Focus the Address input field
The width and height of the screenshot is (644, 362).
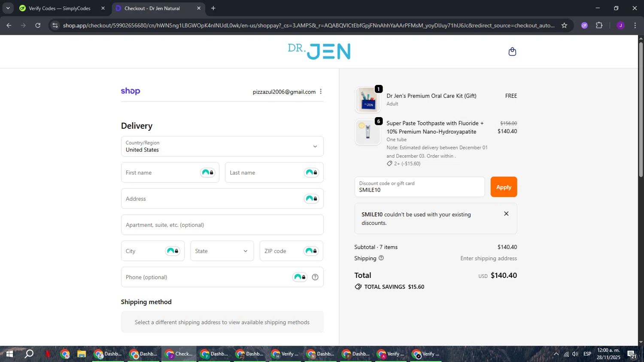pyautogui.click(x=222, y=199)
